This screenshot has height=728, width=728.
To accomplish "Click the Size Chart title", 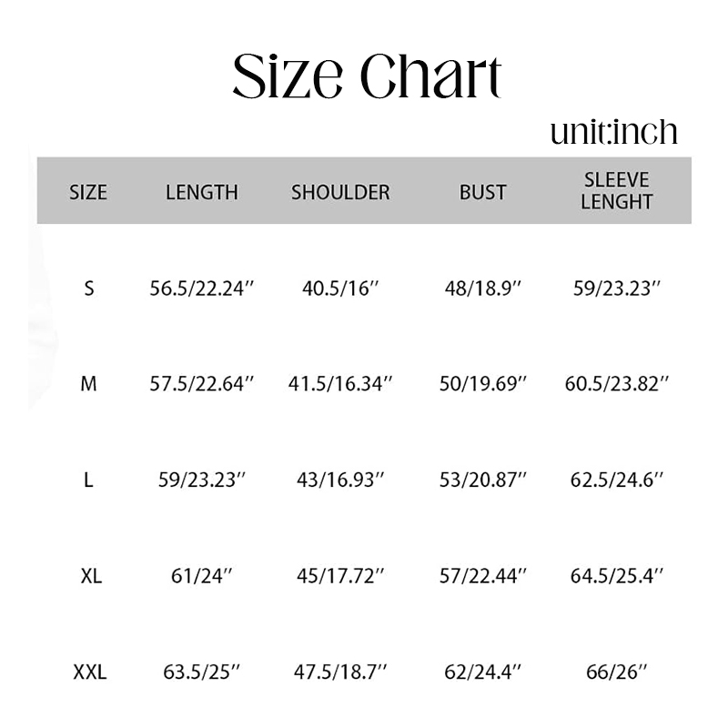I will pos(367,76).
